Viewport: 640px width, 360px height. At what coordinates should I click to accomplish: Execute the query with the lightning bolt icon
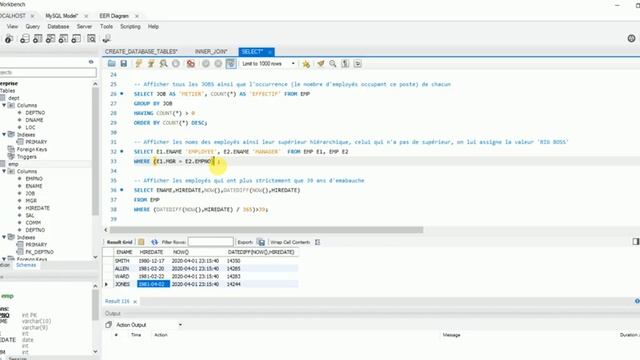tap(138, 64)
